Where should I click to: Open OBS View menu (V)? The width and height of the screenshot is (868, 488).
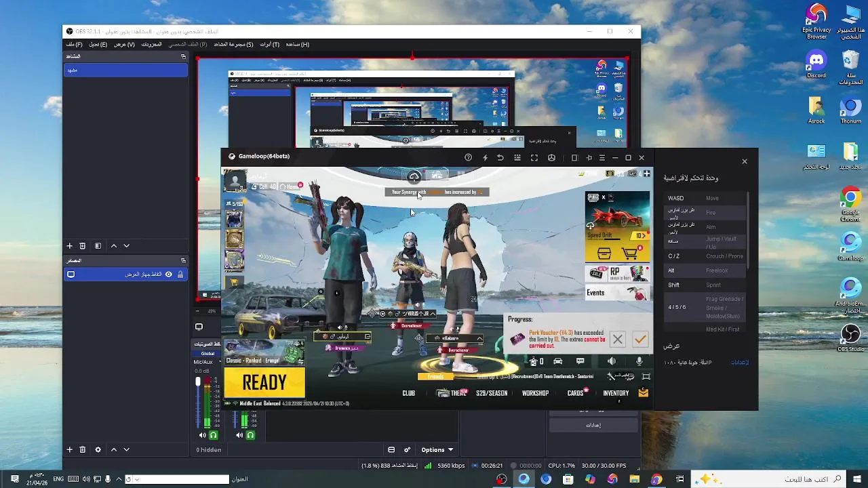tap(123, 44)
